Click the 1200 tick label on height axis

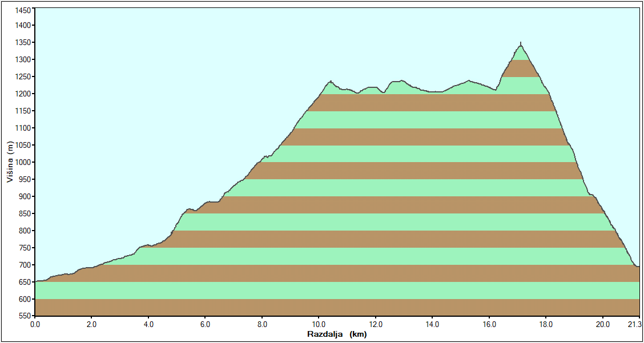(23, 94)
